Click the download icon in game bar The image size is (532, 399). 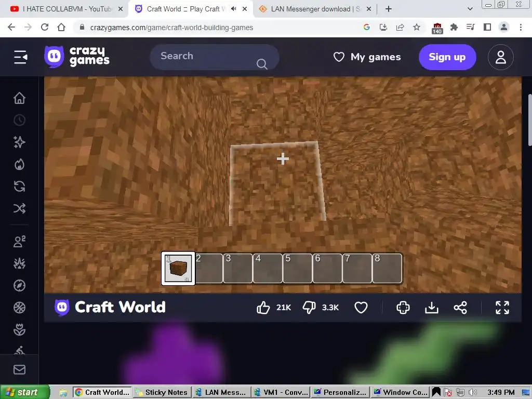[x=432, y=308]
